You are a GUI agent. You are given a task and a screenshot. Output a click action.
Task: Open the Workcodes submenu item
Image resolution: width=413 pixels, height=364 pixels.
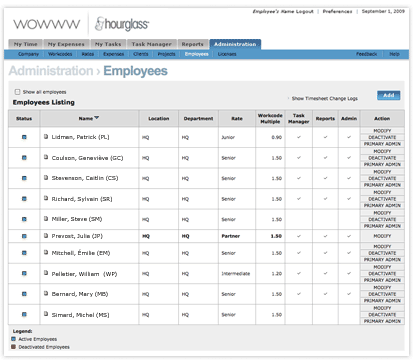tap(60, 54)
